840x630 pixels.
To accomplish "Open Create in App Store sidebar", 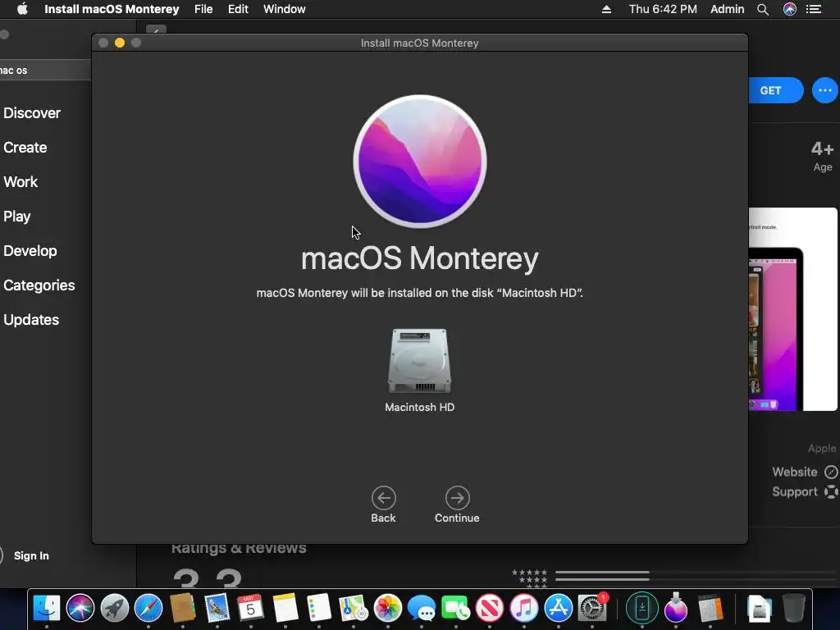I will (x=25, y=148).
